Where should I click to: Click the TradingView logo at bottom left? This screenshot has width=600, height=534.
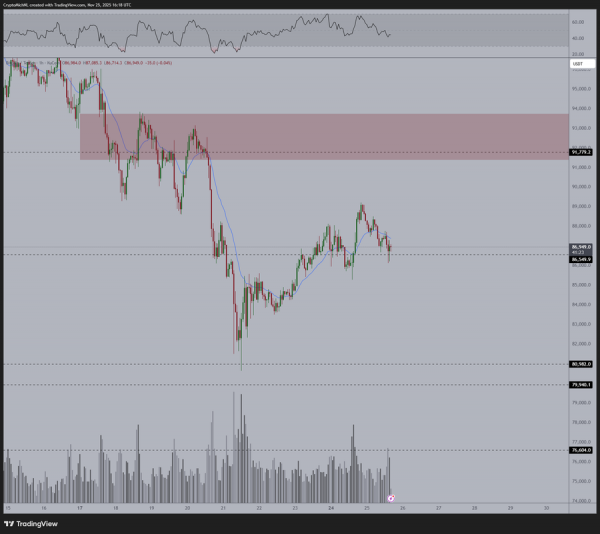[31, 524]
